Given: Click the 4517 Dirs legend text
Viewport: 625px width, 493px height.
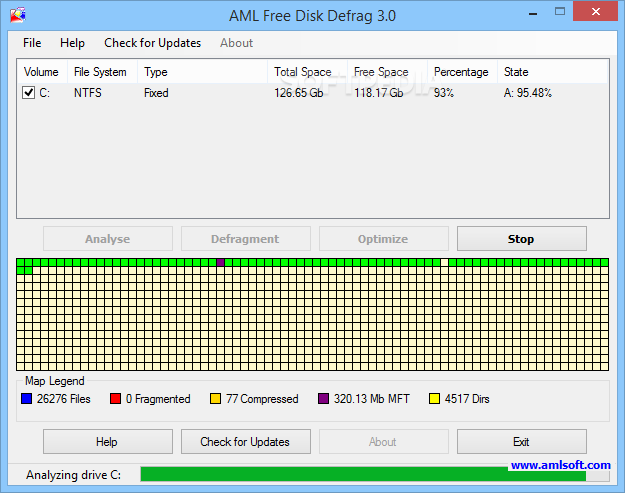Looking at the screenshot, I should 467,399.
